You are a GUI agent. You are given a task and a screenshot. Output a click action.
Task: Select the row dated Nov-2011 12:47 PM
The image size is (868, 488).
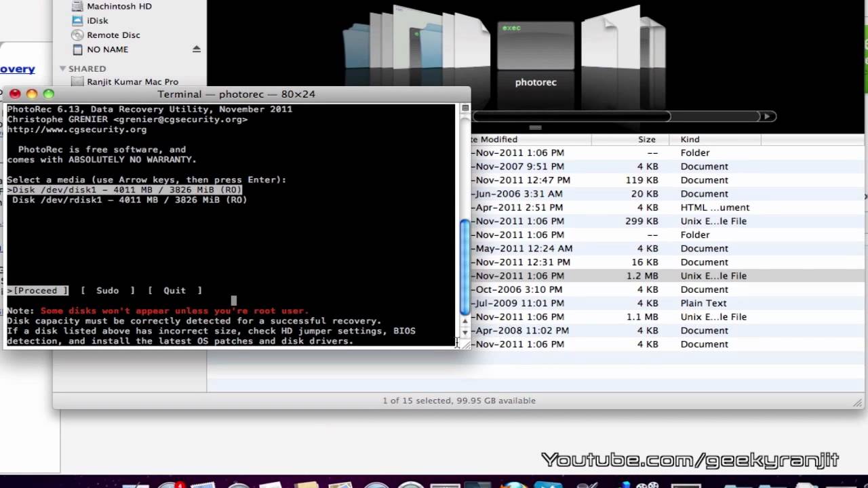[668, 180]
